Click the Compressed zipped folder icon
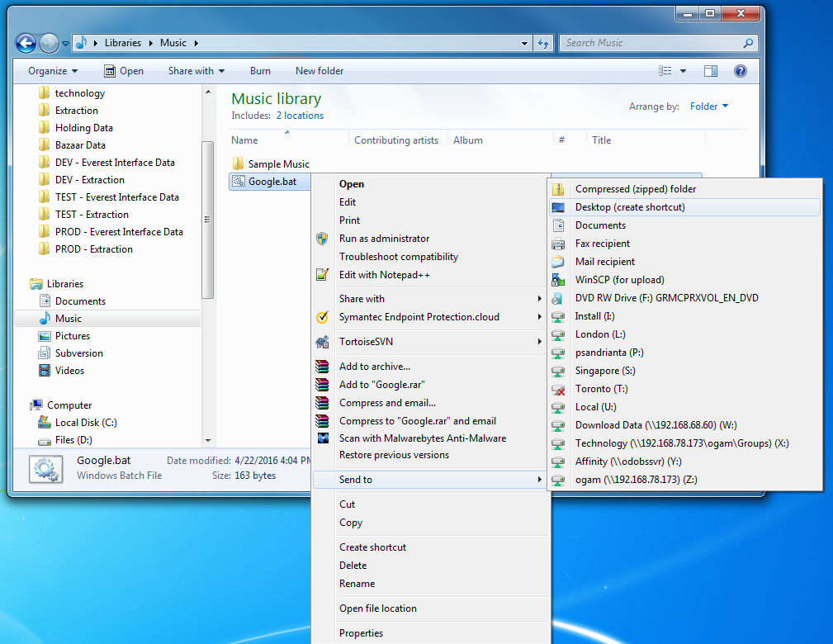This screenshot has height=644, width=833. click(x=558, y=189)
